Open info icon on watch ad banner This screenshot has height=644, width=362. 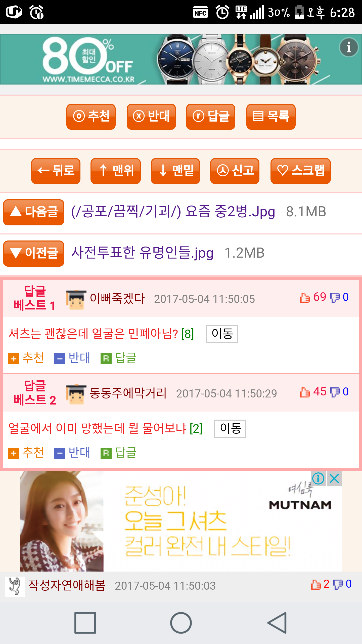pyautogui.click(x=349, y=47)
